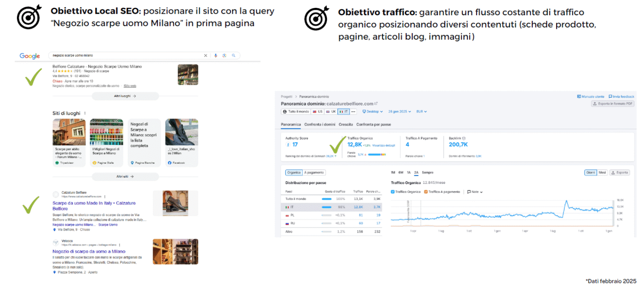This screenshot has width=644, height=297.
Task: Select the IT database button
Action: click(344, 111)
